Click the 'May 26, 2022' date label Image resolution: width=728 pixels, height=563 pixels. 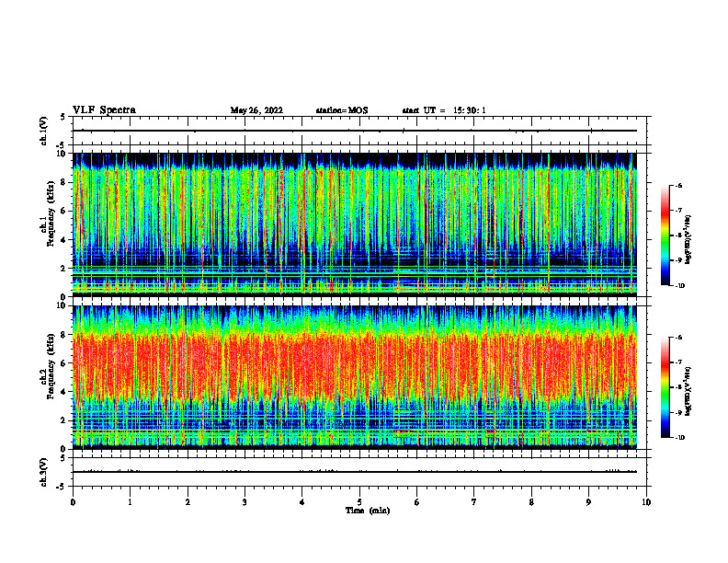point(256,110)
